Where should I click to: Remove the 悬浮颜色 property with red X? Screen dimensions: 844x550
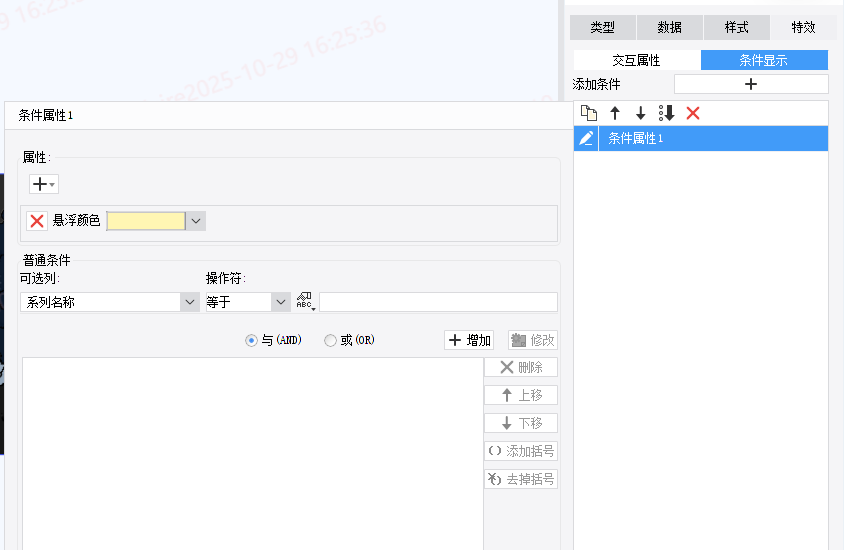(x=37, y=221)
